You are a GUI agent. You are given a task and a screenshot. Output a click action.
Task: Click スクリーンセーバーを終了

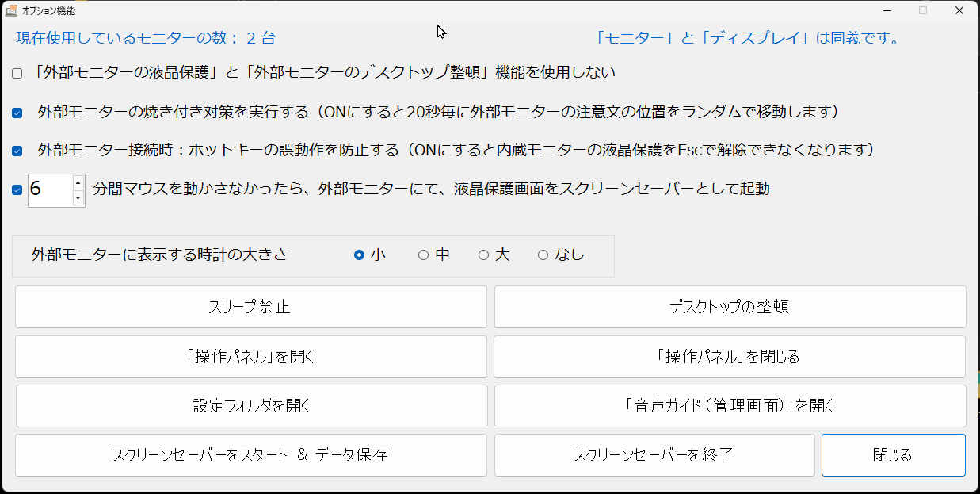[x=654, y=454]
